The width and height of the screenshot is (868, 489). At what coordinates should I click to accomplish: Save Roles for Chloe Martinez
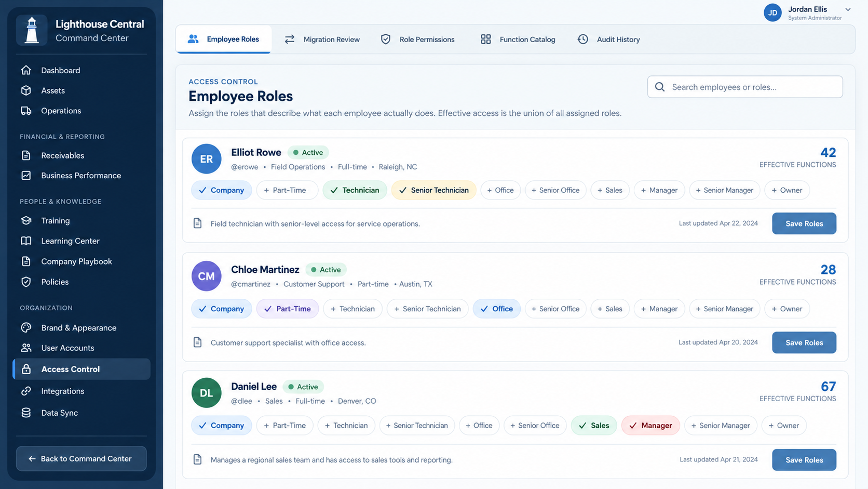click(x=804, y=342)
